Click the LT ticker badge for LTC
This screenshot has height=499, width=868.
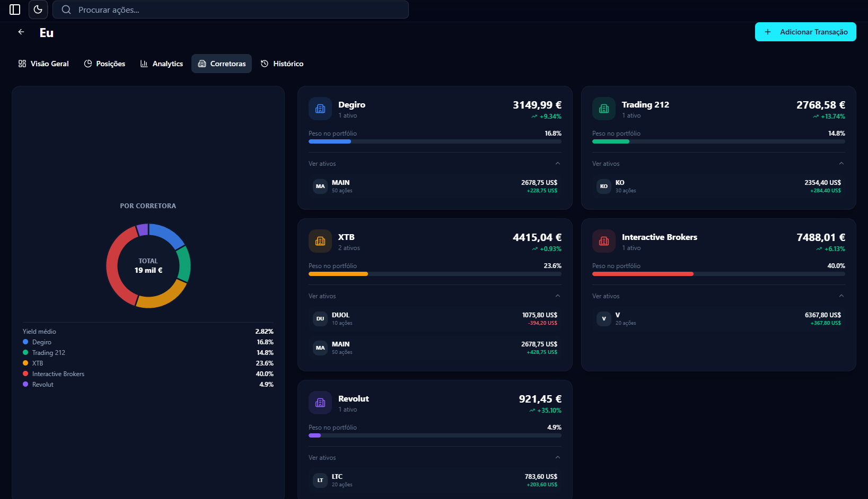point(320,480)
